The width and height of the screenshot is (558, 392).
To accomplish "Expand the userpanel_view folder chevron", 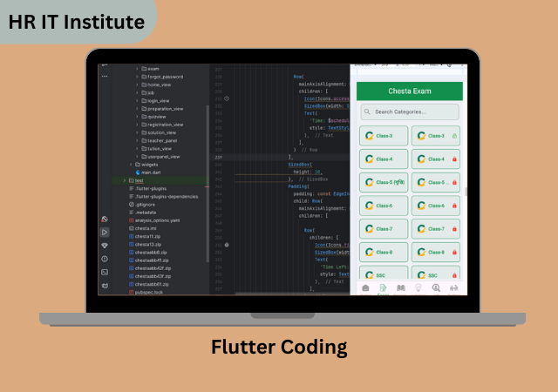I will [x=137, y=157].
